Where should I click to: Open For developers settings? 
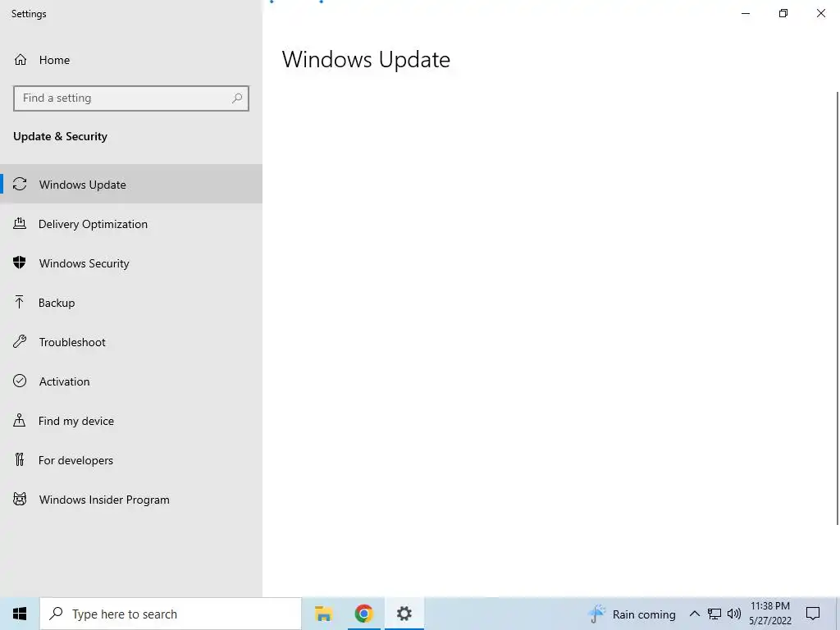coord(131,460)
